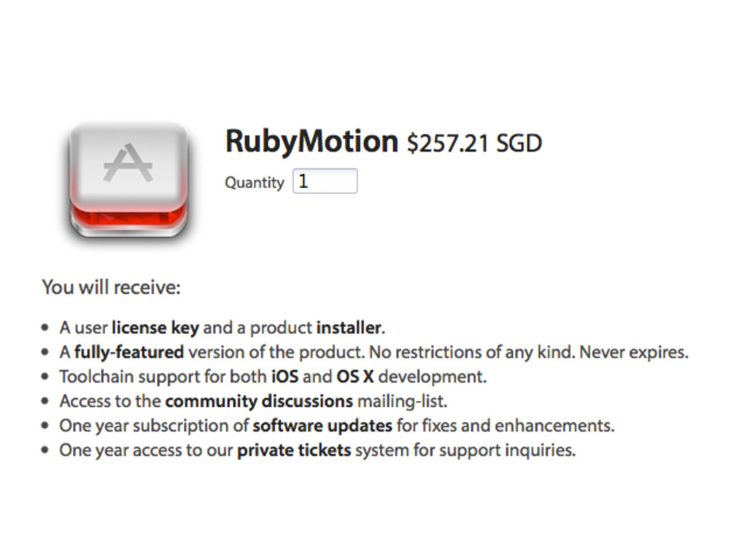The image size is (747, 560).
Task: Click the 'Never expires.' sentence
Action: 634,352
